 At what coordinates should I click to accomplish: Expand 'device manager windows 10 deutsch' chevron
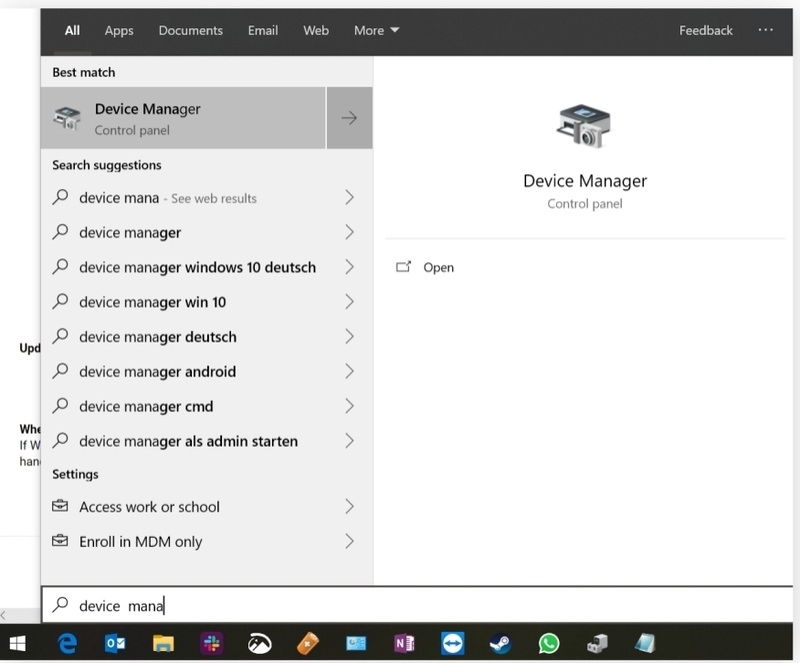click(x=349, y=267)
